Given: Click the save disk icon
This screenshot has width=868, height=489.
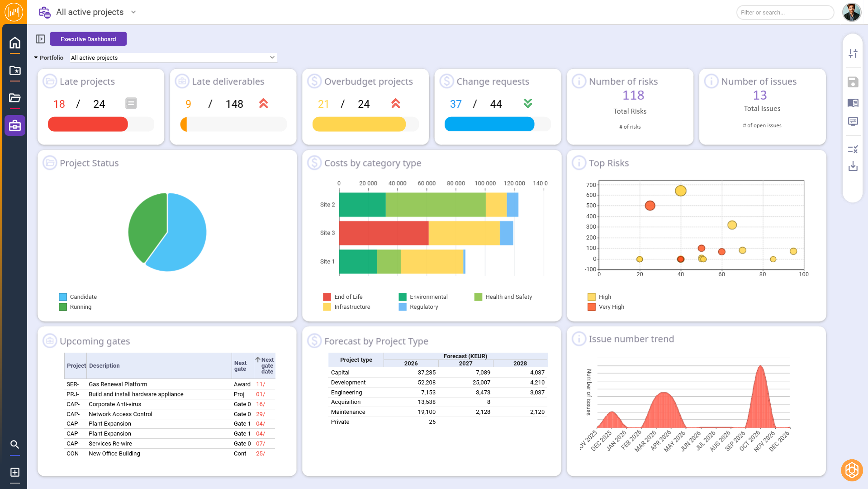Looking at the screenshot, I should tap(853, 82).
